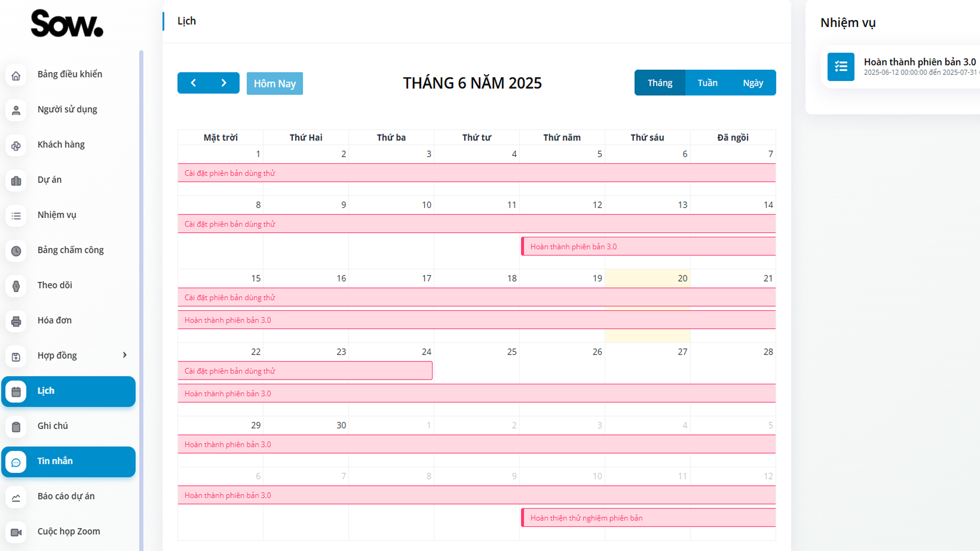The height and width of the screenshot is (551, 980).
Task: Click the Cuộc họp Zoom camera icon
Action: tap(16, 532)
